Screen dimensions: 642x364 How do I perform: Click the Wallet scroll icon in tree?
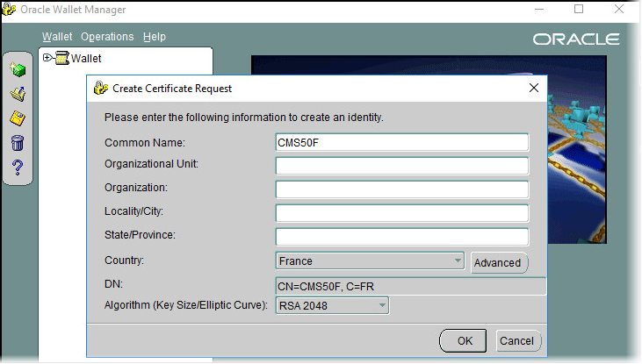pos(62,59)
